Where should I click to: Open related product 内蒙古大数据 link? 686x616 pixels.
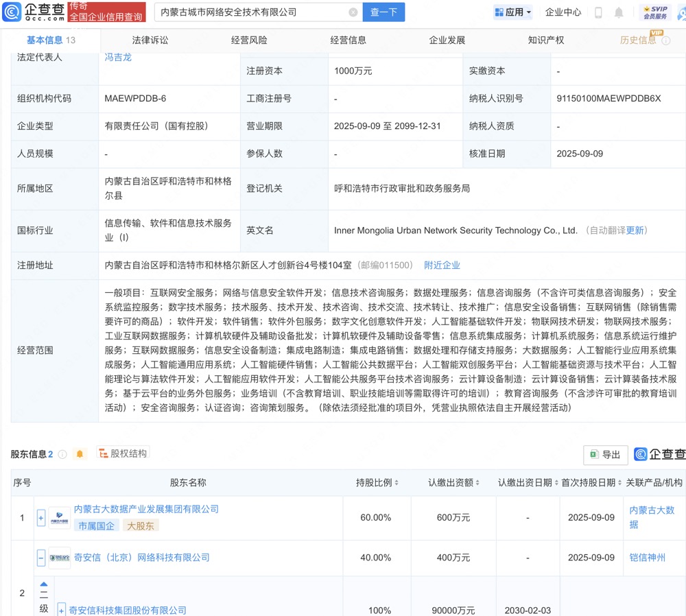652,517
